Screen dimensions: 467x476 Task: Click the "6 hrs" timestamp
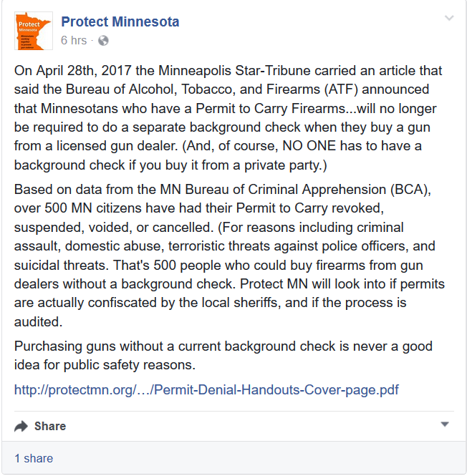(x=74, y=41)
